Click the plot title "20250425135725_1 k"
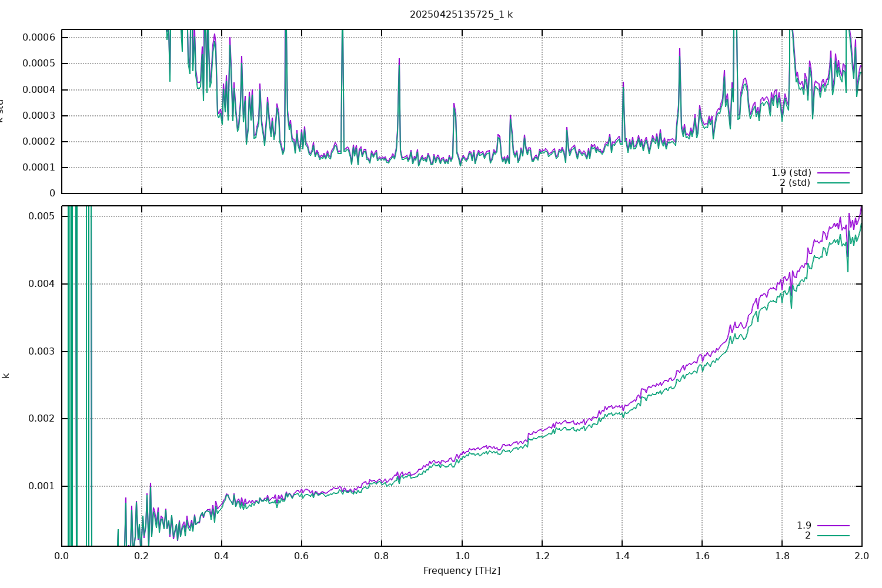 [461, 14]
